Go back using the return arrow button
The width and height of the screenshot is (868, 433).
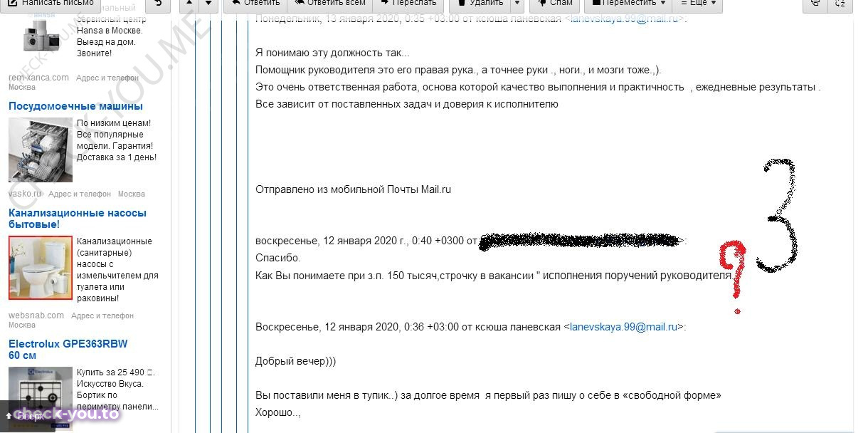click(x=158, y=4)
